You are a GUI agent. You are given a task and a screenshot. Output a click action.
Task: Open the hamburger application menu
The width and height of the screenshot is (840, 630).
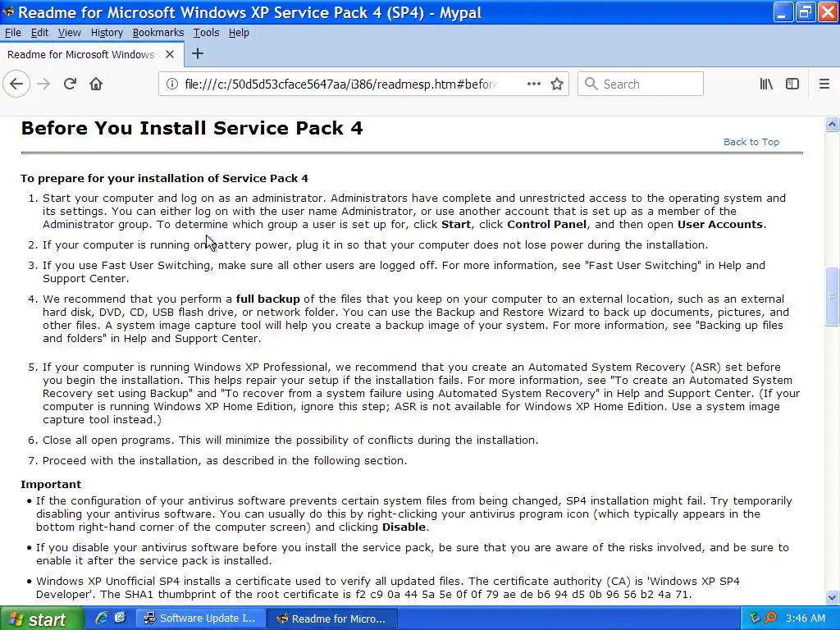(x=824, y=84)
